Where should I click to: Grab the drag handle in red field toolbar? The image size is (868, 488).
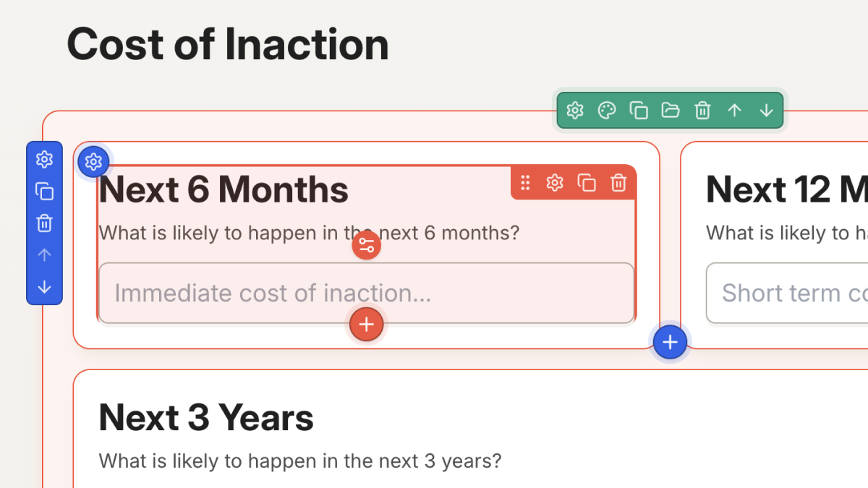[x=526, y=183]
